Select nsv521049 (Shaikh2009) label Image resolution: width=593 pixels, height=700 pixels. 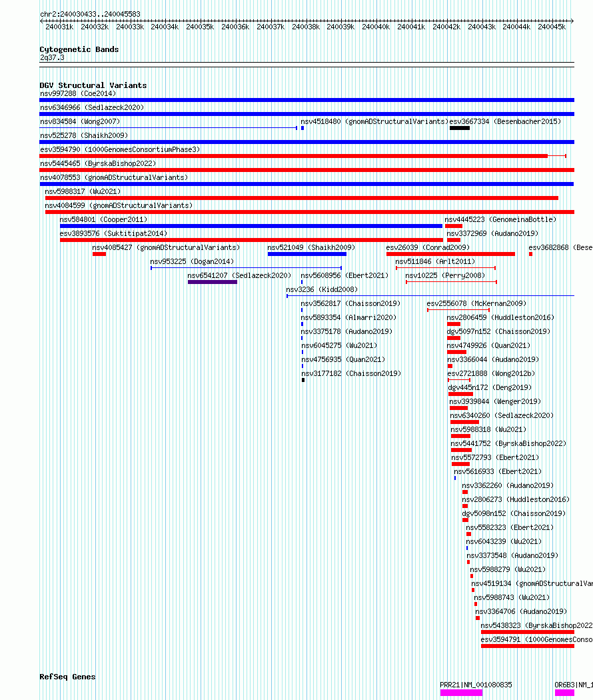point(311,247)
